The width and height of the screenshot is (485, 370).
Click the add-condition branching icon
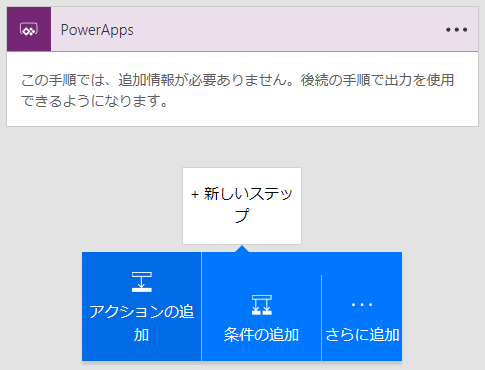coord(262,305)
